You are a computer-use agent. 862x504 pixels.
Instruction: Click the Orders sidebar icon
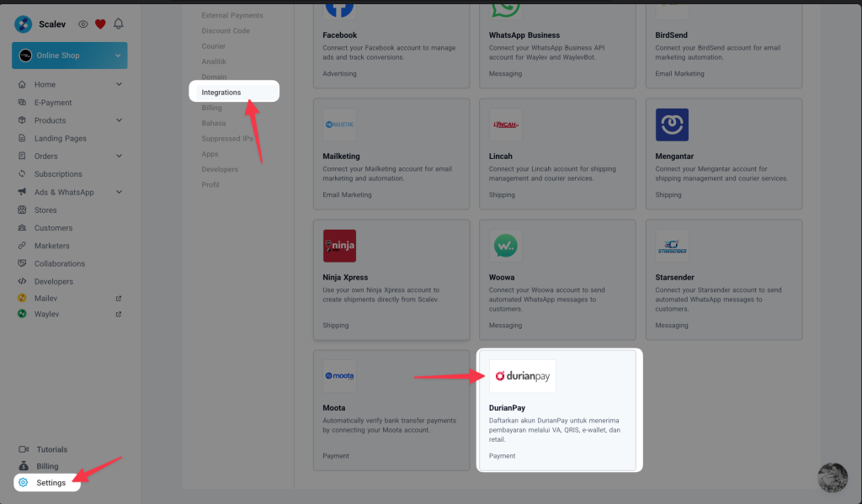click(x=22, y=157)
